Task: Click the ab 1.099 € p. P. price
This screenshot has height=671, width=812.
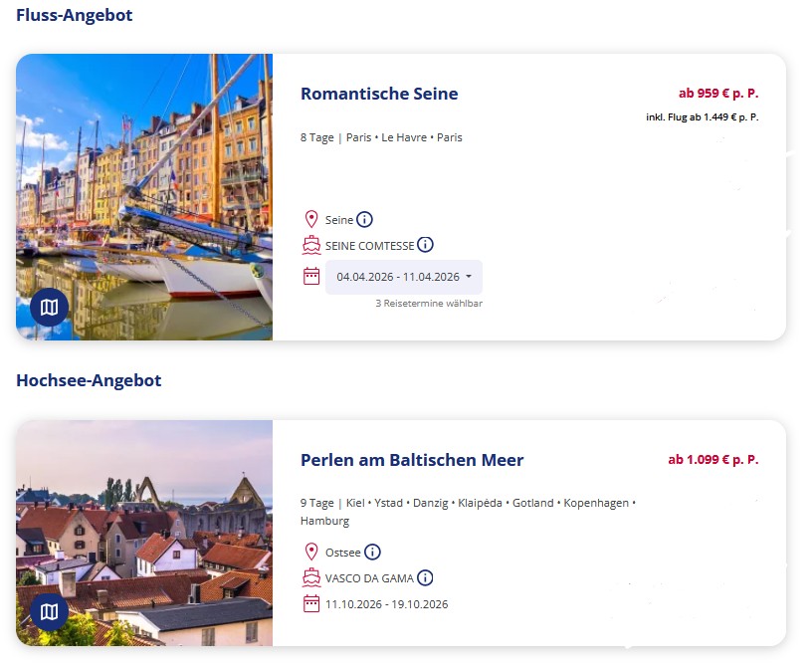Action: tap(712, 460)
